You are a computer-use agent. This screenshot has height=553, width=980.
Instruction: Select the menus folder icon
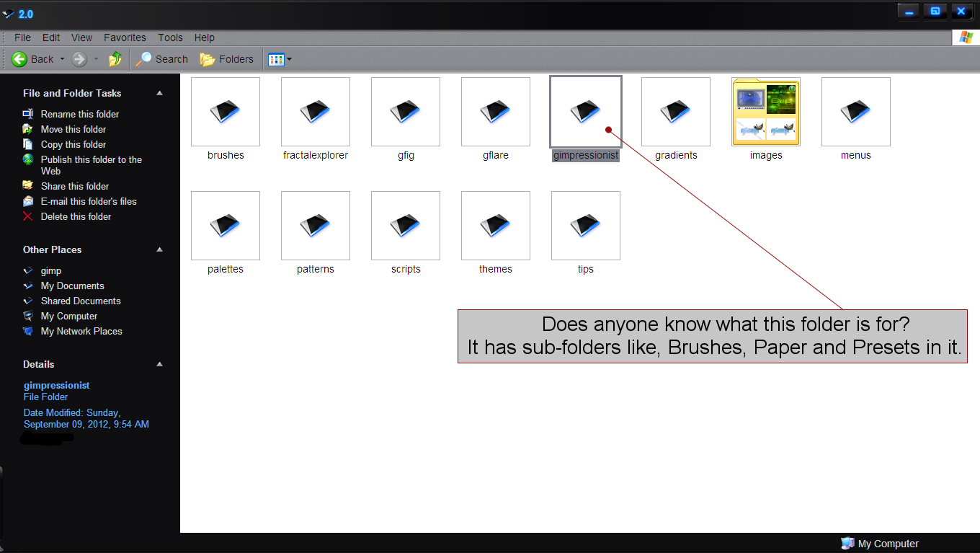click(x=856, y=112)
